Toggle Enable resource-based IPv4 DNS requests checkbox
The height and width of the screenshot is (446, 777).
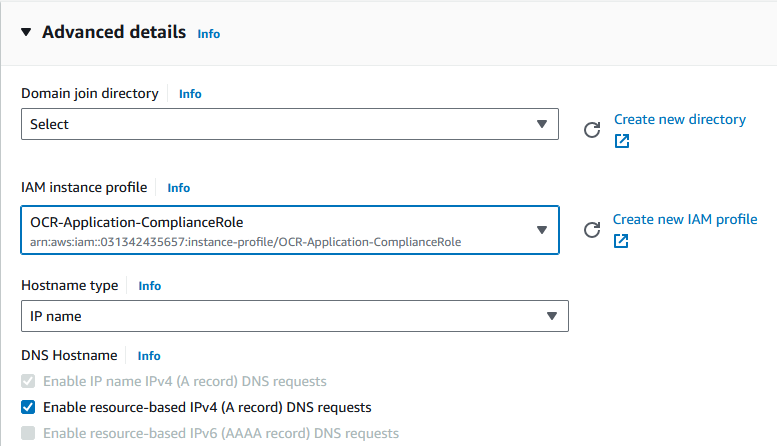click(x=28, y=407)
